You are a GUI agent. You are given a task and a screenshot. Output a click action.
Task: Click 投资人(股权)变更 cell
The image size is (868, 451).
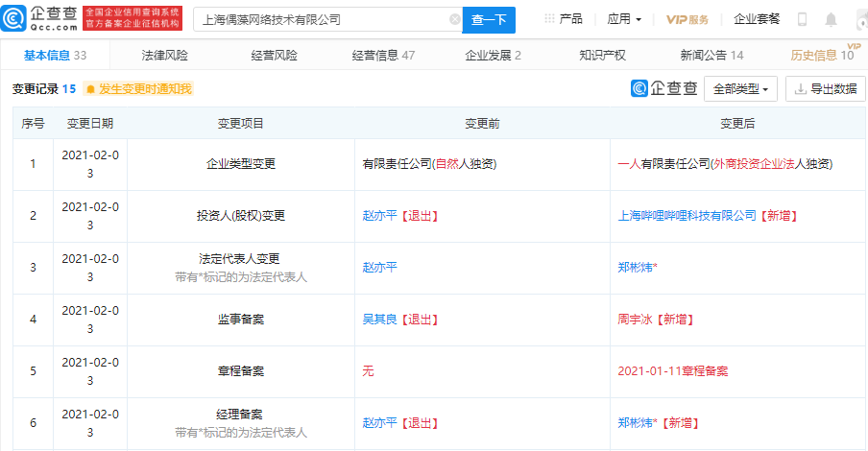point(241,216)
